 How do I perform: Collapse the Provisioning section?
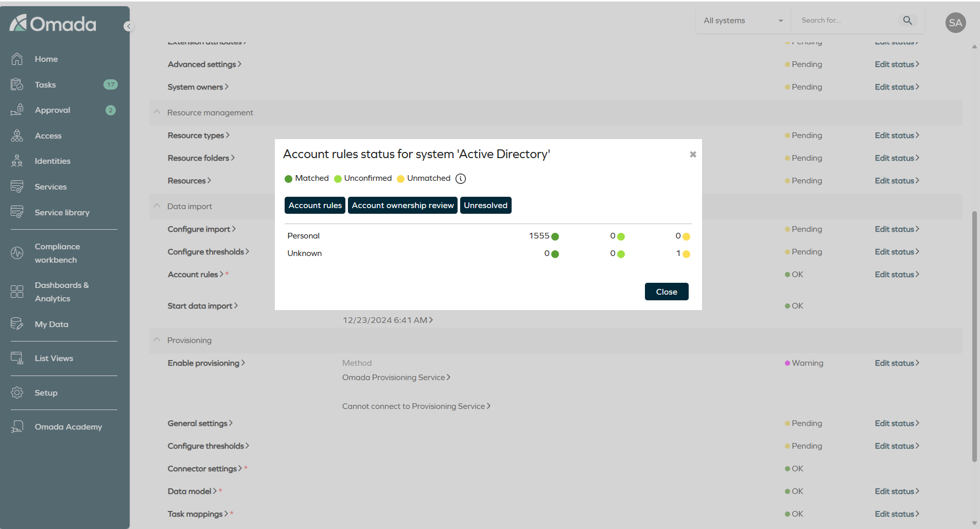tap(157, 340)
